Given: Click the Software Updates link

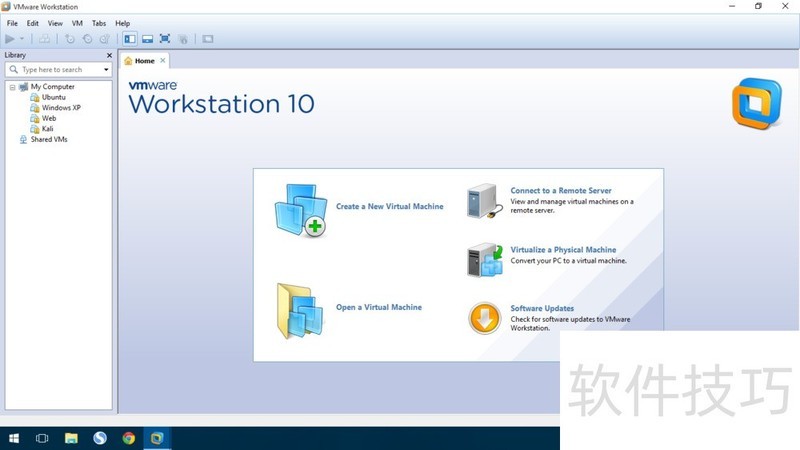Looking at the screenshot, I should [x=541, y=309].
